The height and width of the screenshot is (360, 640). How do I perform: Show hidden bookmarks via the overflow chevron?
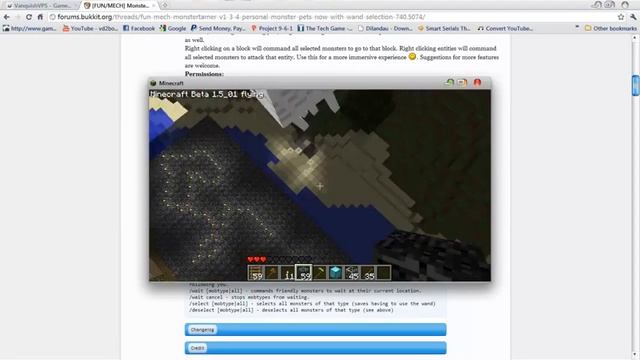pos(577,28)
